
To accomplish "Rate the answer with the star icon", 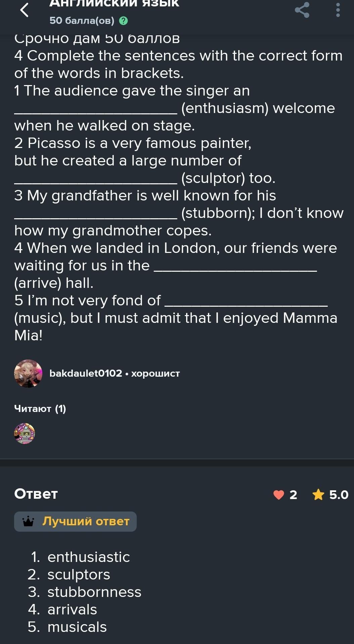I will pos(318,495).
